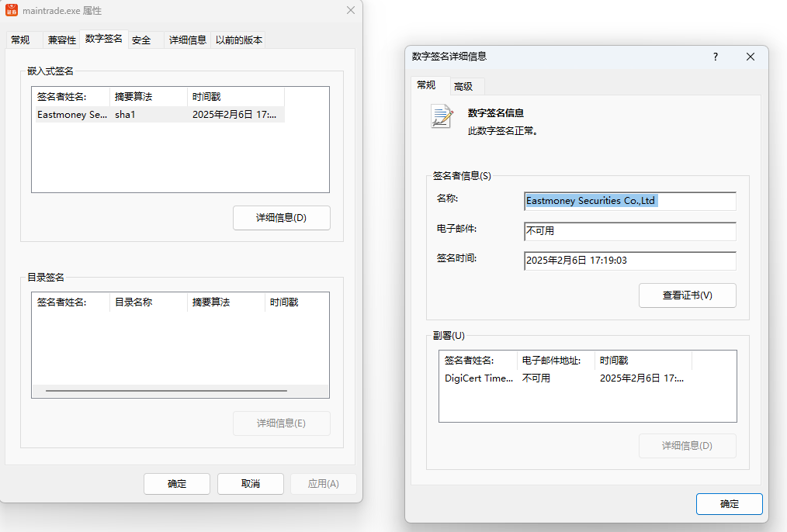The image size is (787, 532).
Task: Click the 电子邮件 field showing 不可用
Action: tap(630, 231)
